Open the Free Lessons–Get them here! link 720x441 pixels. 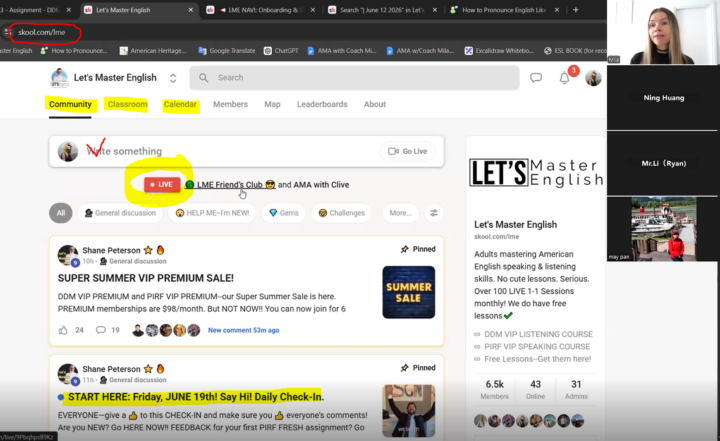point(538,359)
